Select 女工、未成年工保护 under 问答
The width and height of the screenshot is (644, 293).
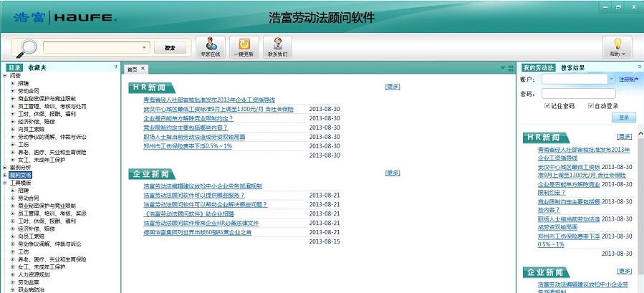(42, 160)
